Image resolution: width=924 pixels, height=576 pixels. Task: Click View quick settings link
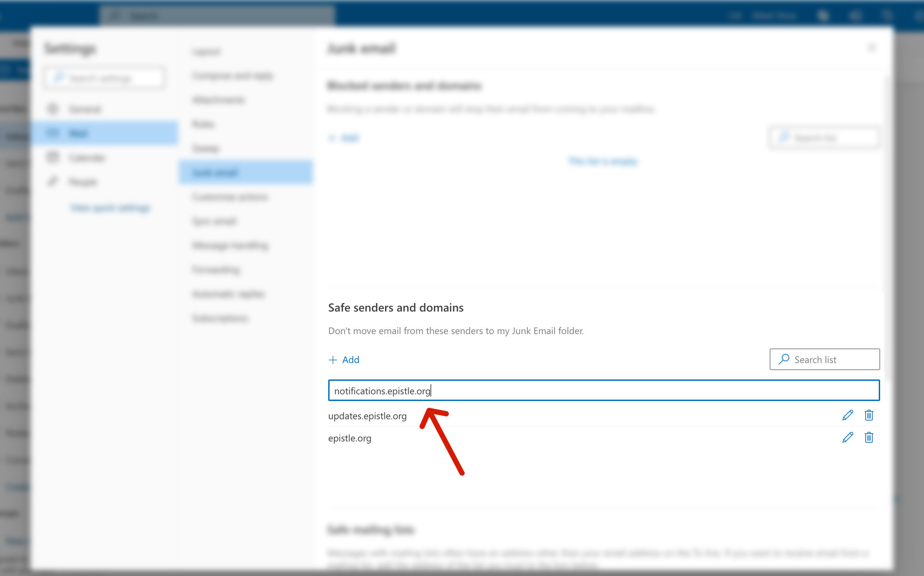click(110, 208)
